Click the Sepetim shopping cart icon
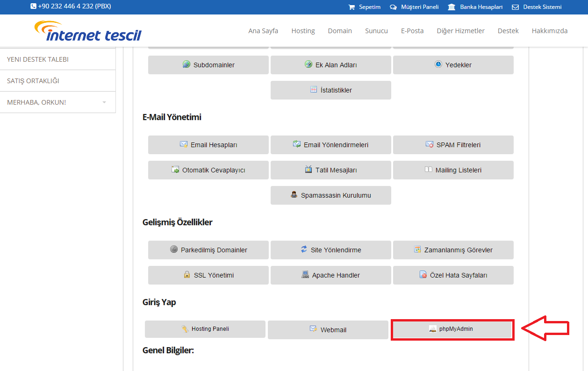The image size is (588, 371). point(351,7)
